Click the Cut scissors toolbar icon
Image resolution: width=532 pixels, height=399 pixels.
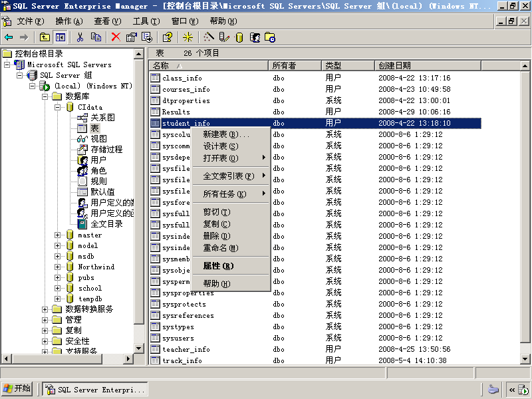80,37
